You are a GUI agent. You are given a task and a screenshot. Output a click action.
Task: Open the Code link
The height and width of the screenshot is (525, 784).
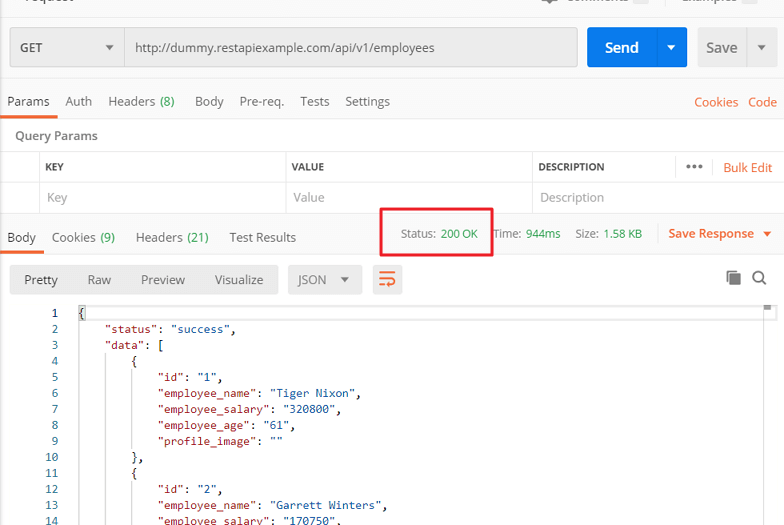click(762, 102)
